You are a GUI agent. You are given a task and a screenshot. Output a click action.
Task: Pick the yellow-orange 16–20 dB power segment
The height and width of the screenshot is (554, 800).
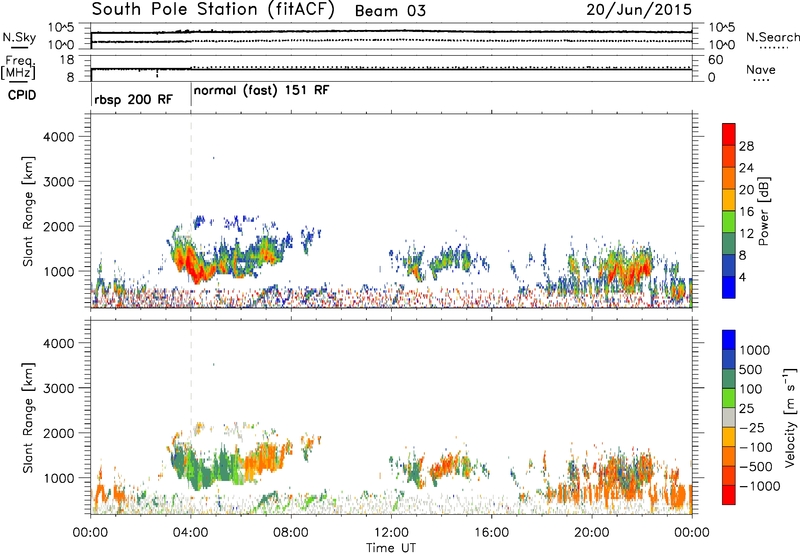tap(729, 200)
